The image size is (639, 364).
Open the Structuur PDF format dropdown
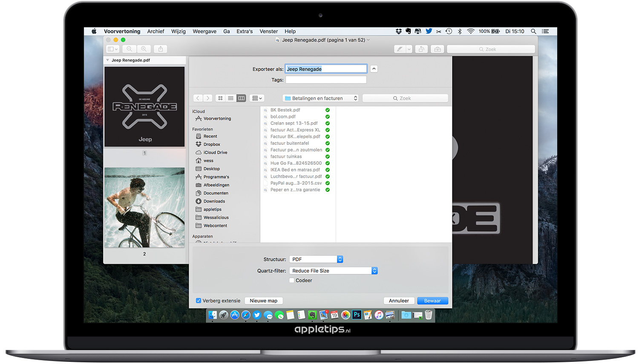316,259
